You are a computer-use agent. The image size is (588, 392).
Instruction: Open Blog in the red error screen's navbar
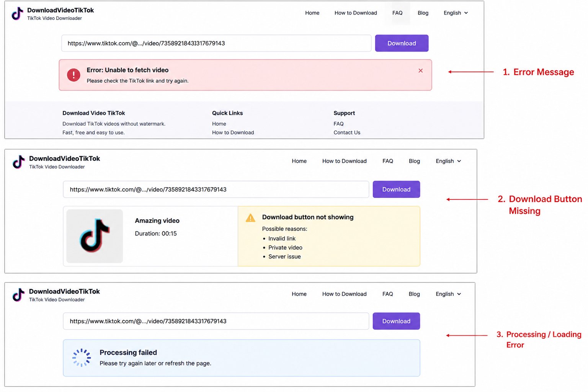coord(423,13)
